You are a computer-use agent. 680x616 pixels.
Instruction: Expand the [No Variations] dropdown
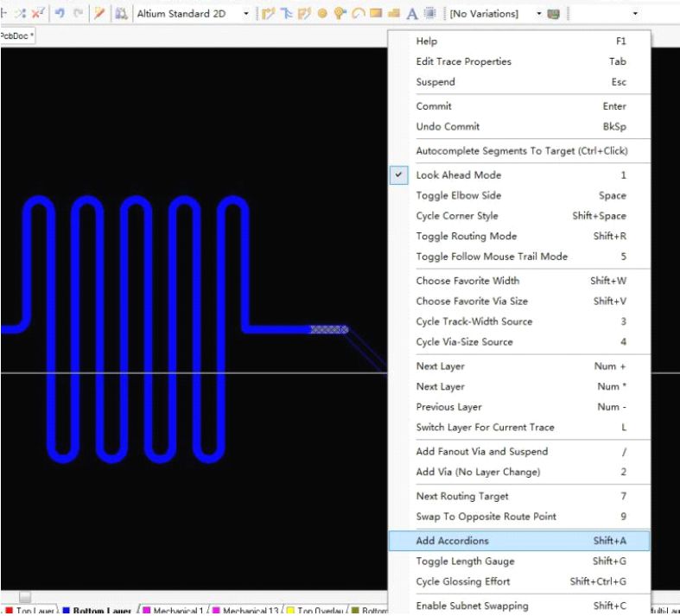(x=540, y=14)
